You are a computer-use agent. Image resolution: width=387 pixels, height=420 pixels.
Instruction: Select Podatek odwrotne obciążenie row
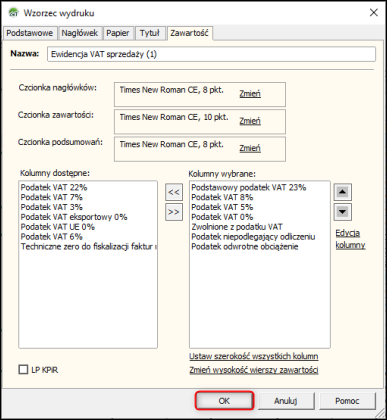(260, 247)
